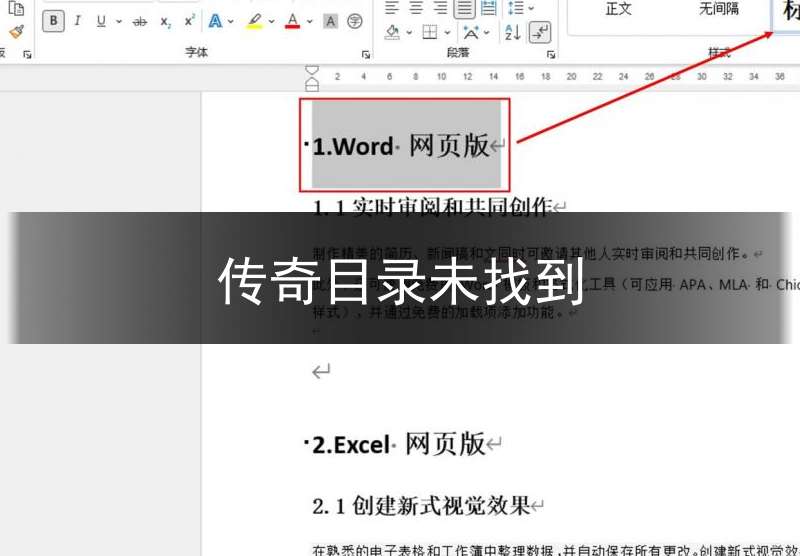Apply red font color
Screen dimensions: 800x556
coord(292,21)
